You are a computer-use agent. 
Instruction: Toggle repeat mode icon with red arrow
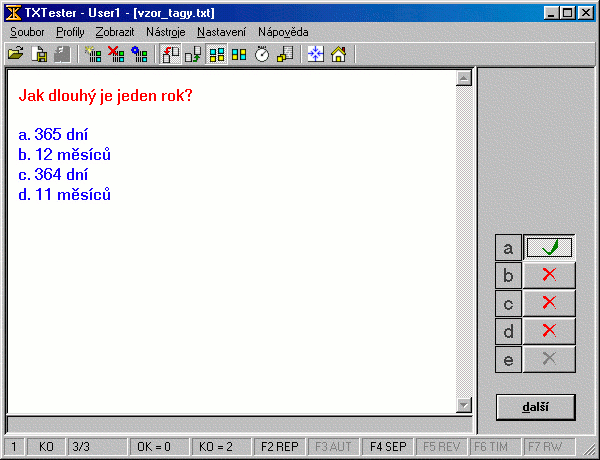[170, 54]
